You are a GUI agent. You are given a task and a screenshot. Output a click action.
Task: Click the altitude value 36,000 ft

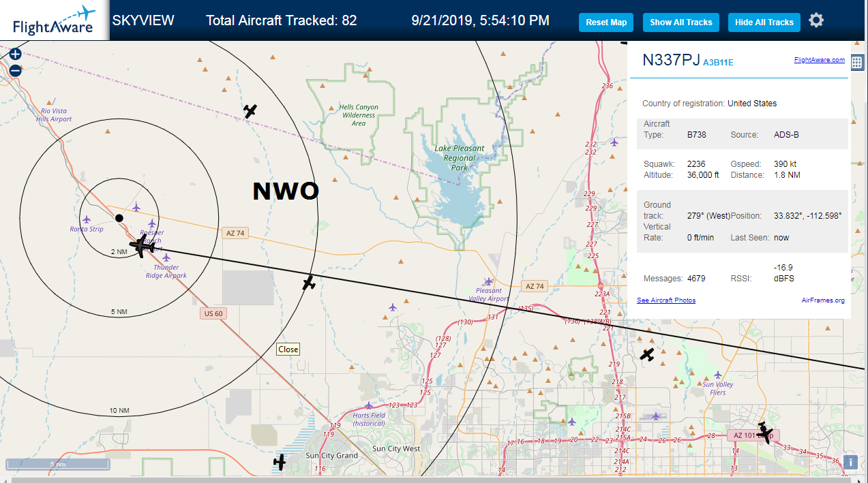pyautogui.click(x=703, y=175)
